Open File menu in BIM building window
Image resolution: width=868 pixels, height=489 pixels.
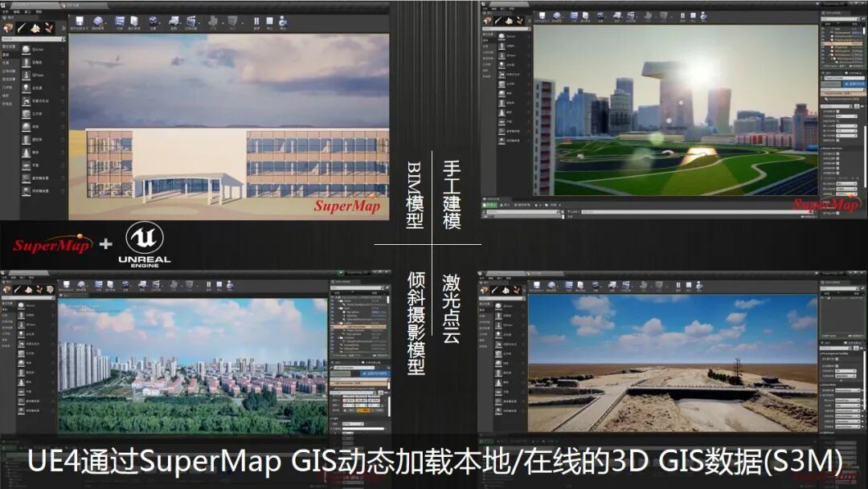[x=5, y=11]
